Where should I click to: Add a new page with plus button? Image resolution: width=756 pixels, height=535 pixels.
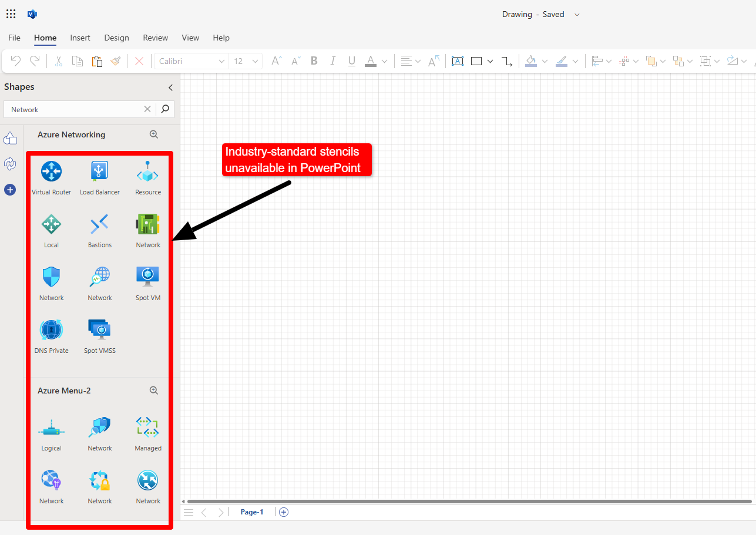284,512
